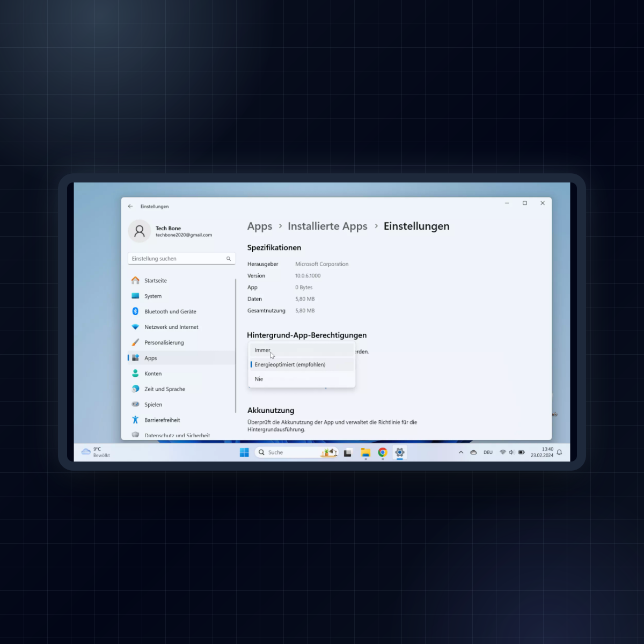Click the volume speaker tray icon

pyautogui.click(x=511, y=452)
